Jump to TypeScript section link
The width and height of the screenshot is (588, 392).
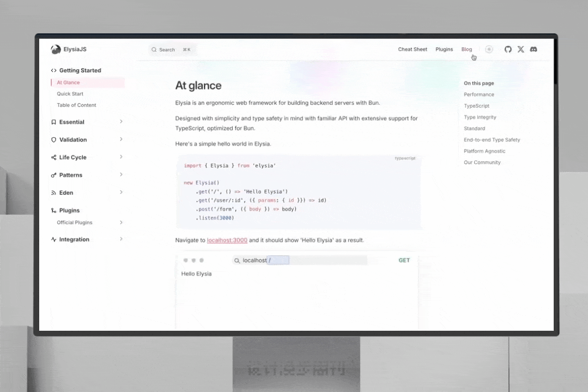tap(477, 106)
